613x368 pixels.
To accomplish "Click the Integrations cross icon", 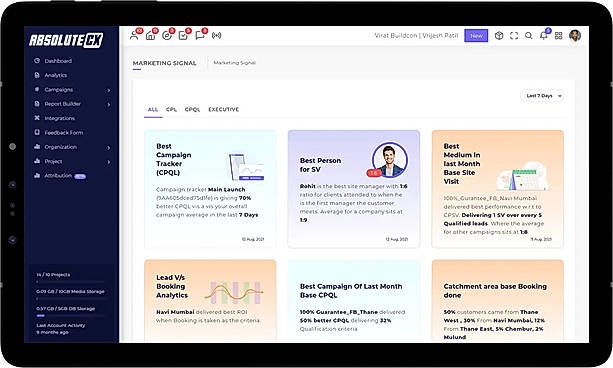I will (37, 118).
